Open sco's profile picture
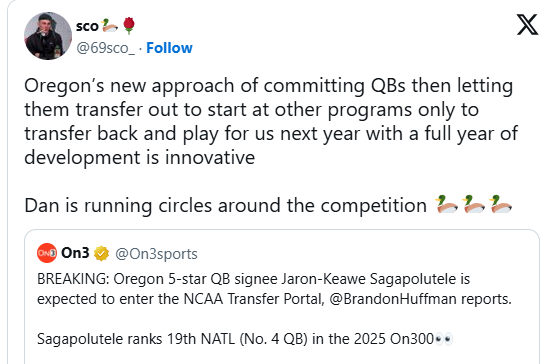547x364 pixels. 48,36
